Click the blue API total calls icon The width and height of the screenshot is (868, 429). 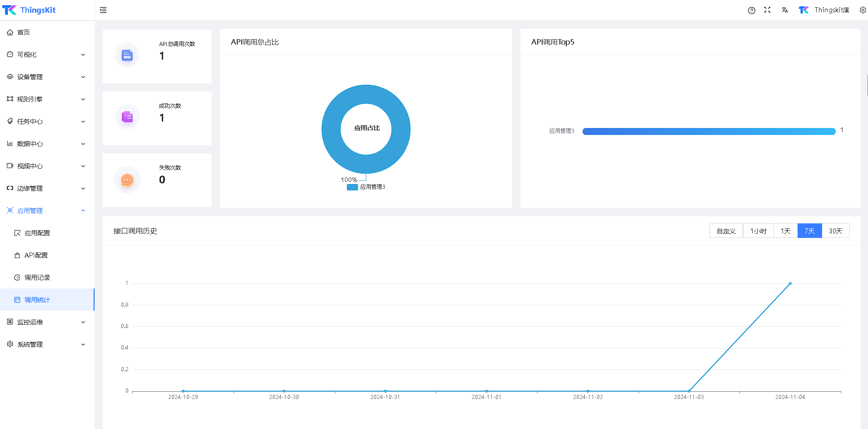coord(127,56)
